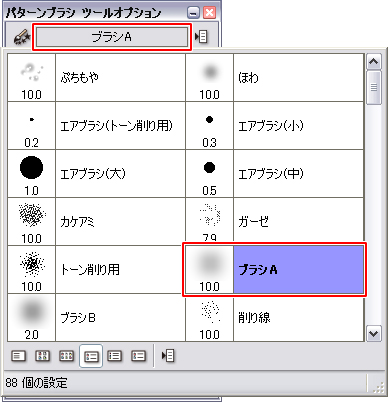Click the pattern brush tool icon
Viewport: 388px width, 402px height.
pyautogui.click(x=22, y=37)
